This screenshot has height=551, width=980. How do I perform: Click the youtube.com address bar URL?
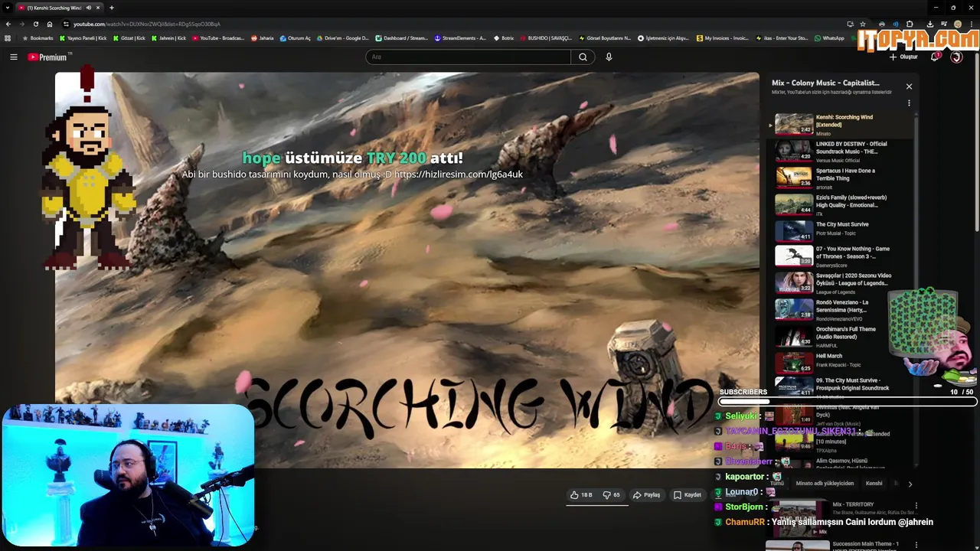pos(147,24)
